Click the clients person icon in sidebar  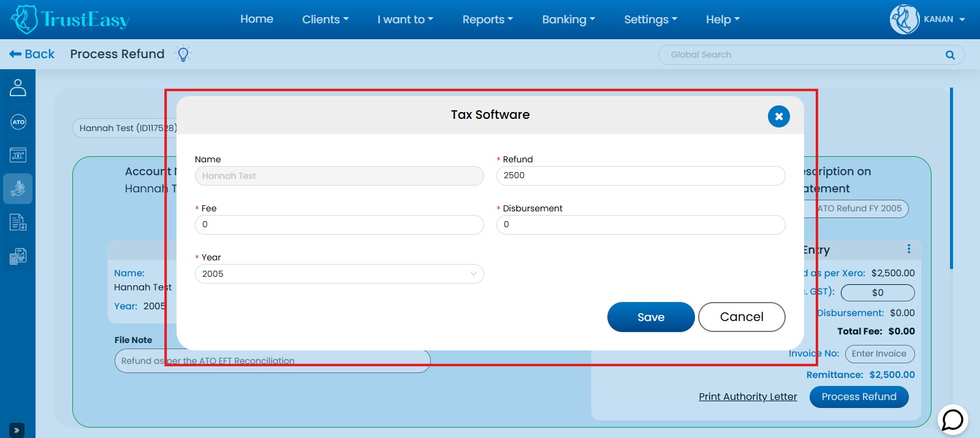coord(18,88)
